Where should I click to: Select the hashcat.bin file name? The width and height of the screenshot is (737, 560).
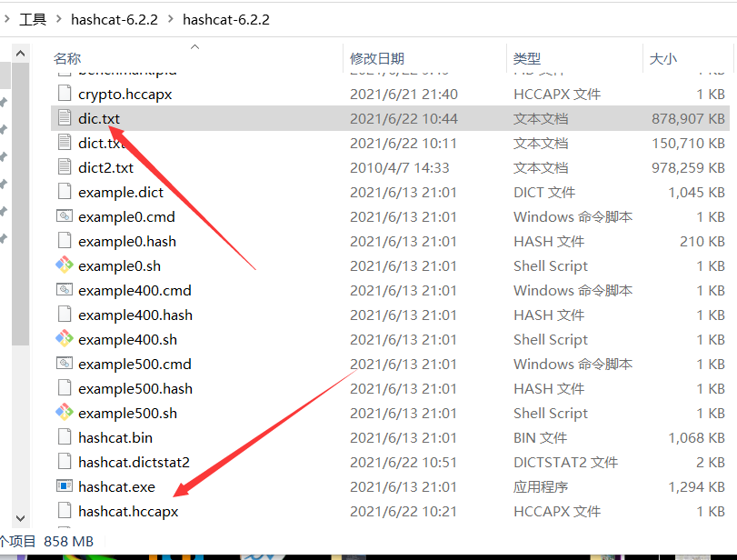[x=115, y=438]
